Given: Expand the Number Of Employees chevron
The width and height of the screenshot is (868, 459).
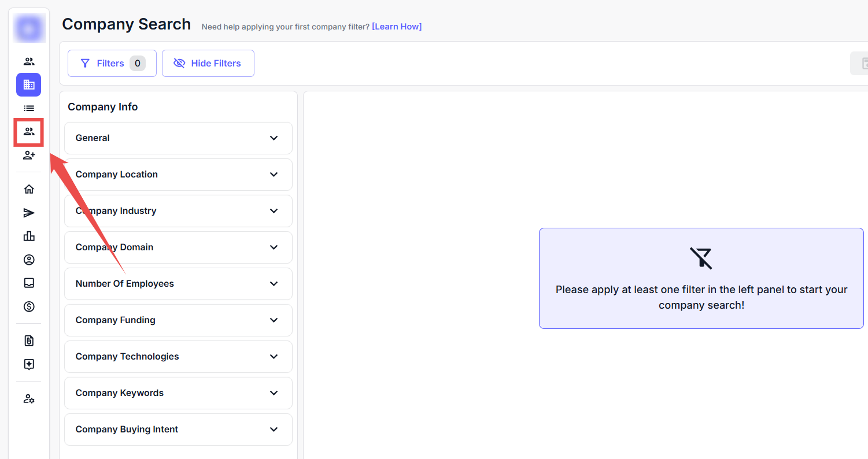Looking at the screenshot, I should tap(274, 284).
